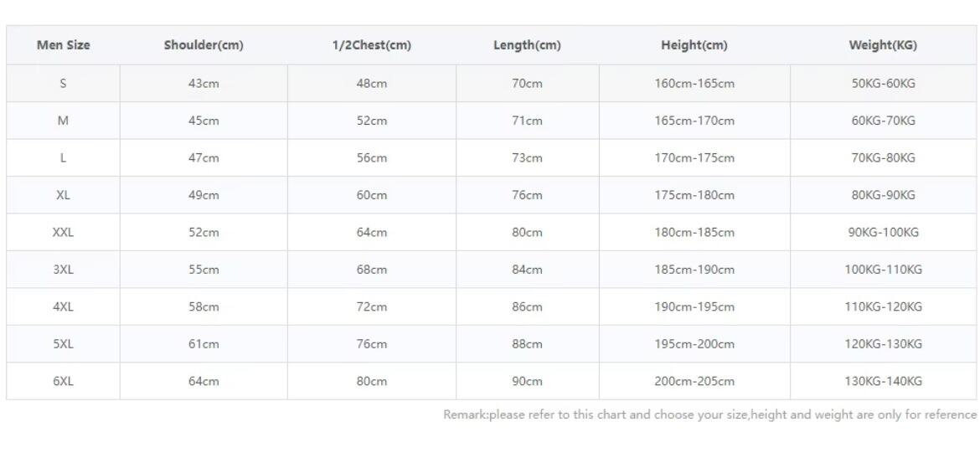Select the 160cm-165cm height cell
The width and height of the screenshot is (980, 458).
(x=694, y=83)
